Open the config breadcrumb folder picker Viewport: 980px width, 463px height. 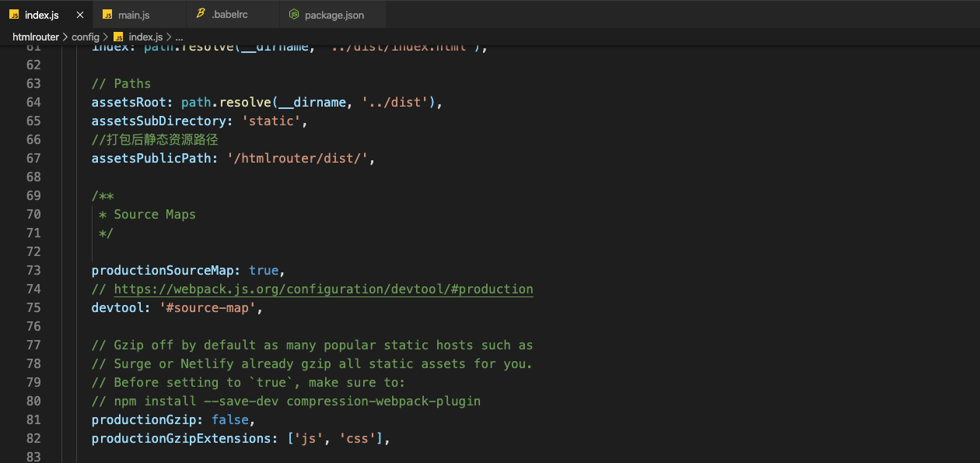86,37
